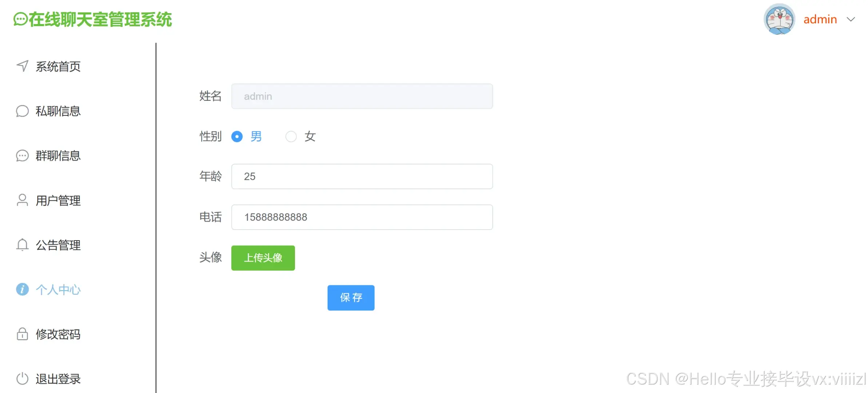Click the user icon beside 用户管理
The width and height of the screenshot is (868, 393).
[x=22, y=200]
